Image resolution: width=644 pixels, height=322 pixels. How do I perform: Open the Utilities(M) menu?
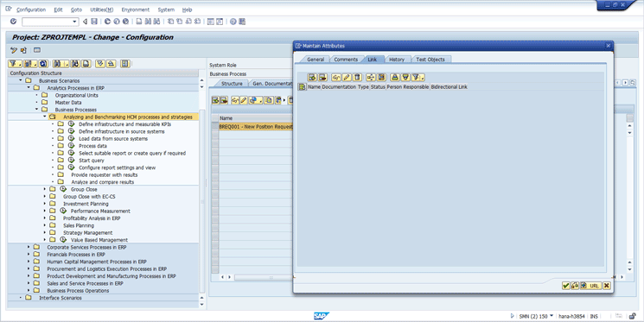click(101, 9)
